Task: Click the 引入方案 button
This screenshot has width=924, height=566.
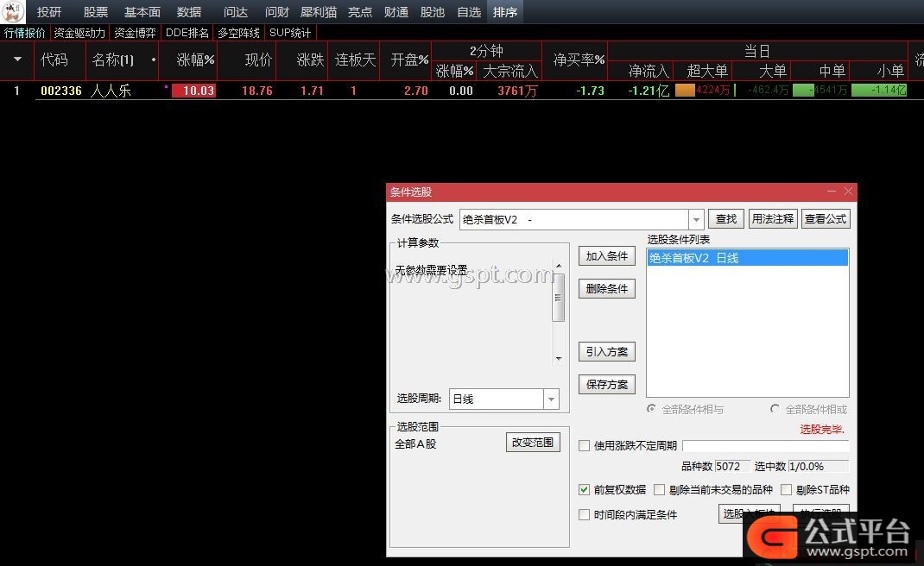Action: pos(607,352)
